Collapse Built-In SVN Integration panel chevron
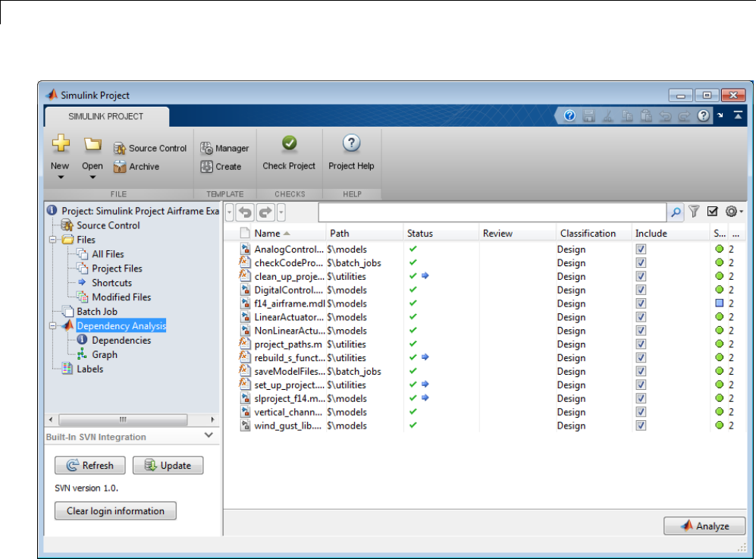 [209, 435]
